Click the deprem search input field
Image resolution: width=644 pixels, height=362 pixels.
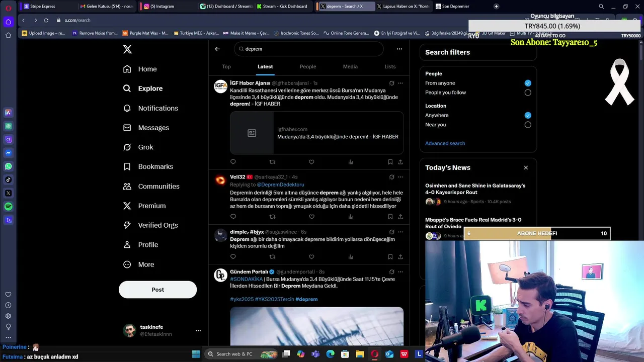308,49
